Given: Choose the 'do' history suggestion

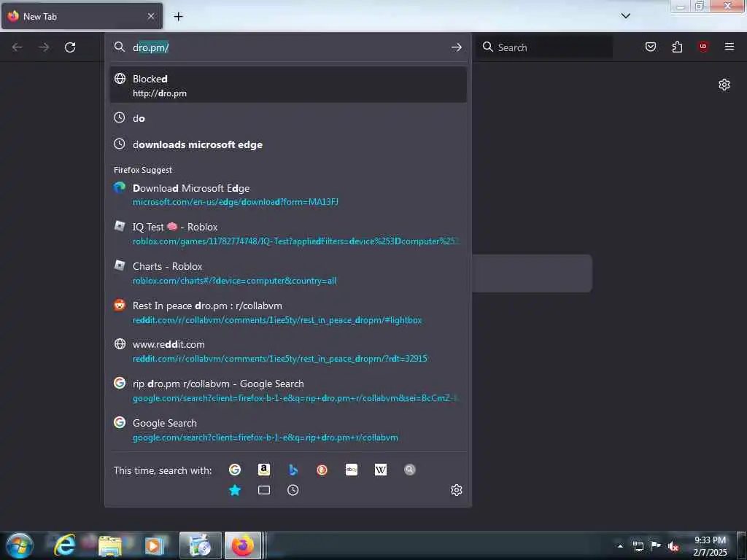Looking at the screenshot, I should [x=288, y=118].
